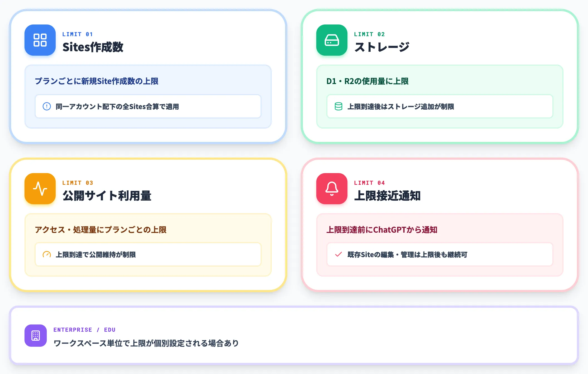Click the ストレージ heading

click(382, 47)
